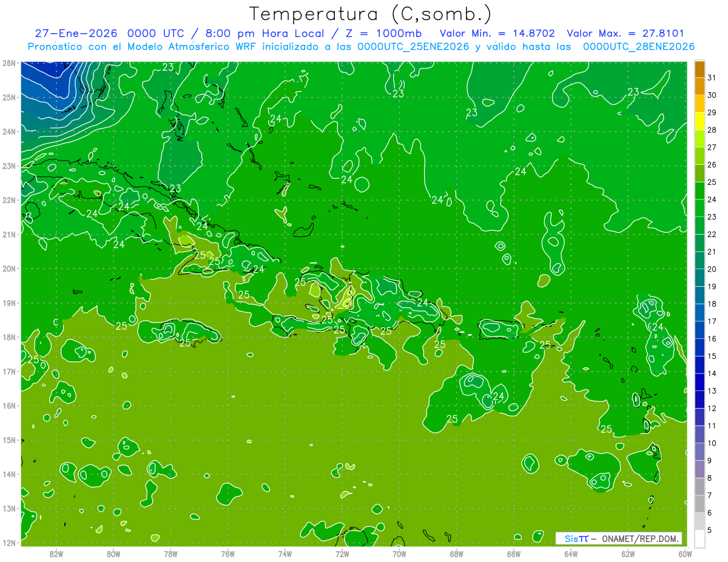Select the 'Valor Min. = 14.8702' readout
This screenshot has height=562, width=728.
[497, 33]
